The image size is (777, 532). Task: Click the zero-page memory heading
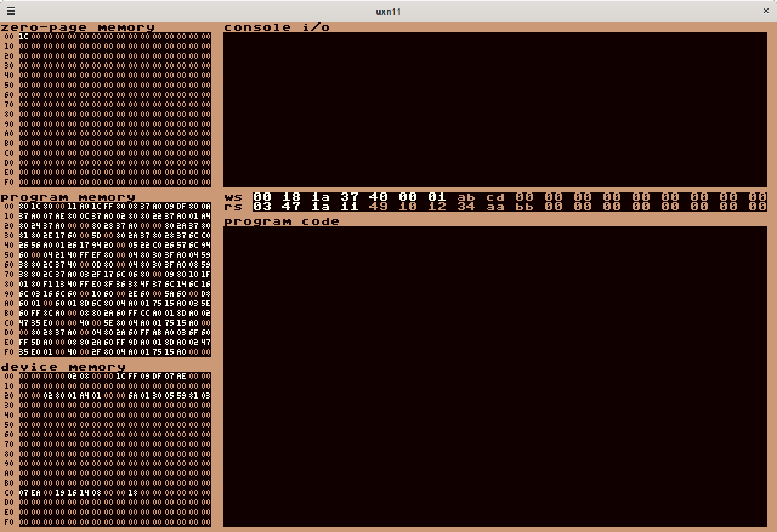(x=78, y=27)
